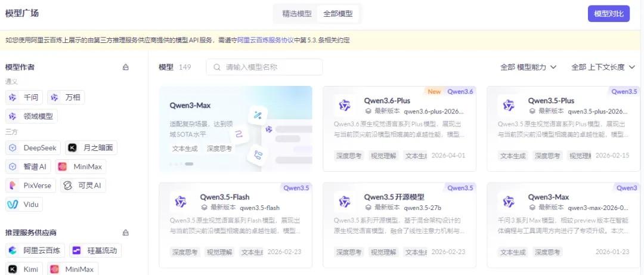
Task: Filter by the 万相 author tag
Action: (66, 97)
